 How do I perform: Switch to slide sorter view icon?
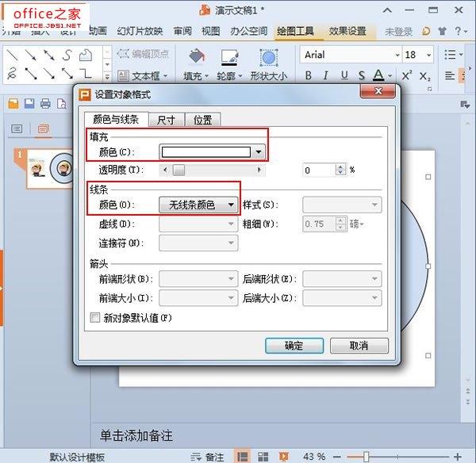[263, 457]
